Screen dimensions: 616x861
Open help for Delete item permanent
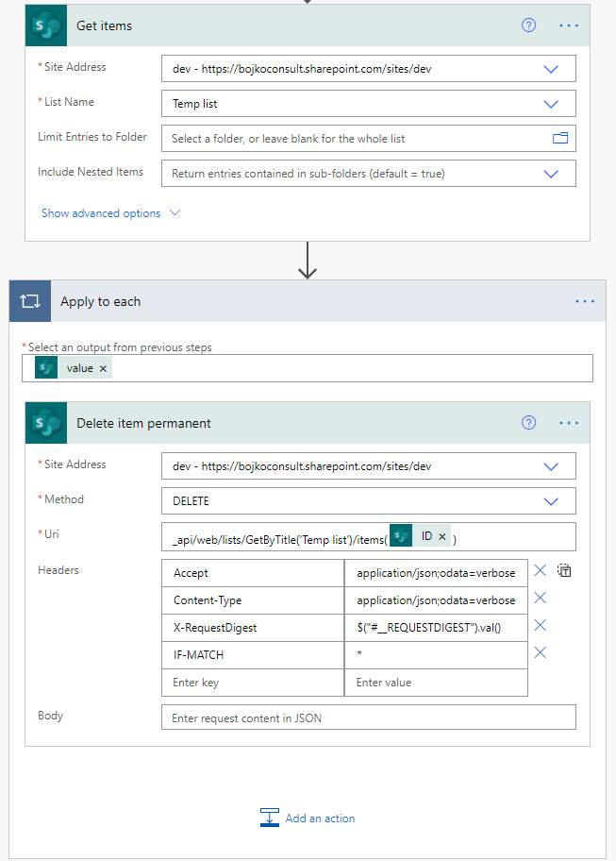528,423
